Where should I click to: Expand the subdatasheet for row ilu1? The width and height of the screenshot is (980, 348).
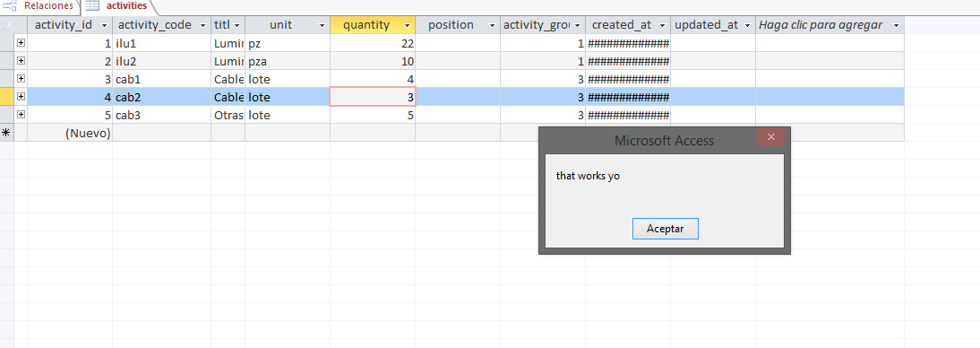tap(21, 42)
